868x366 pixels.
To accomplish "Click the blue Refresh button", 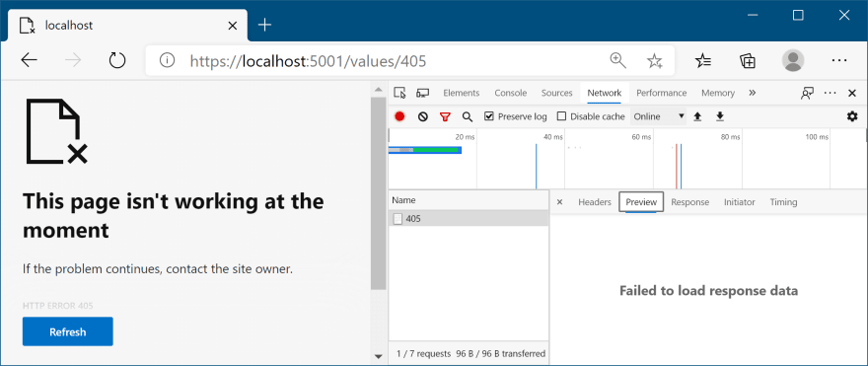I will pyautogui.click(x=67, y=331).
